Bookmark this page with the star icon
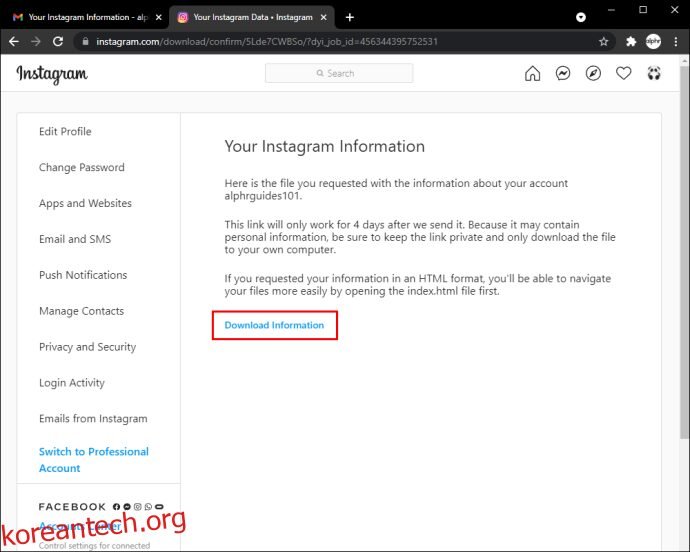Screen dimensions: 690x552 (x=603, y=41)
